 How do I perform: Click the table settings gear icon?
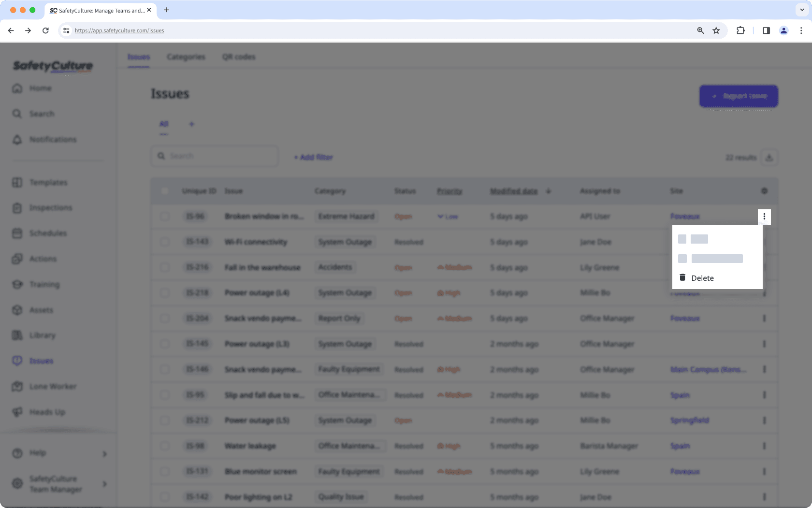click(764, 191)
